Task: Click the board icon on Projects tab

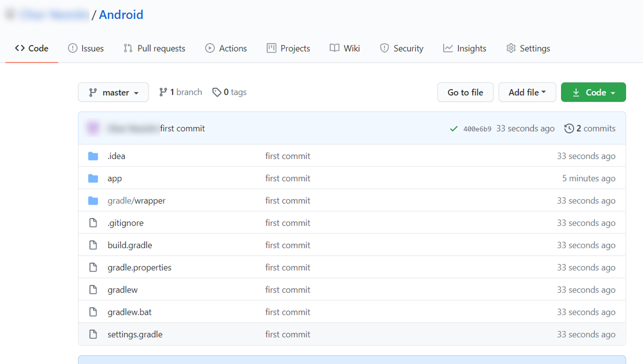Action: tap(271, 49)
